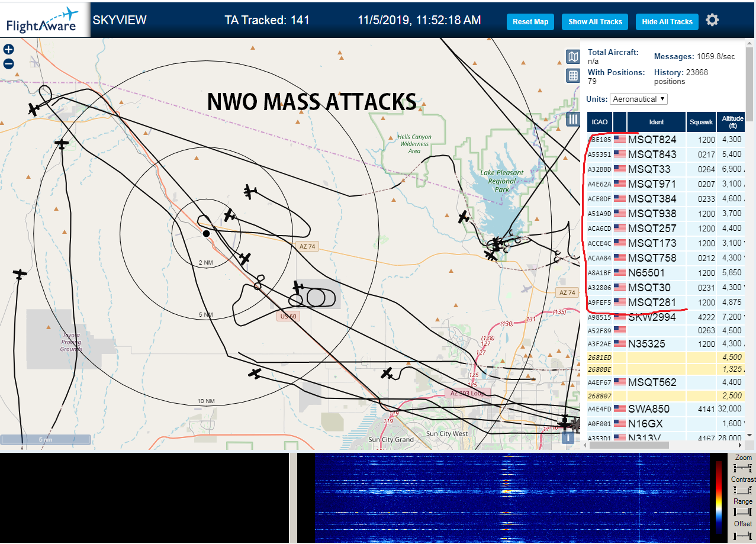Image resolution: width=756 pixels, height=544 pixels.
Task: Open the map layer switcher icon
Action: pos(572,57)
